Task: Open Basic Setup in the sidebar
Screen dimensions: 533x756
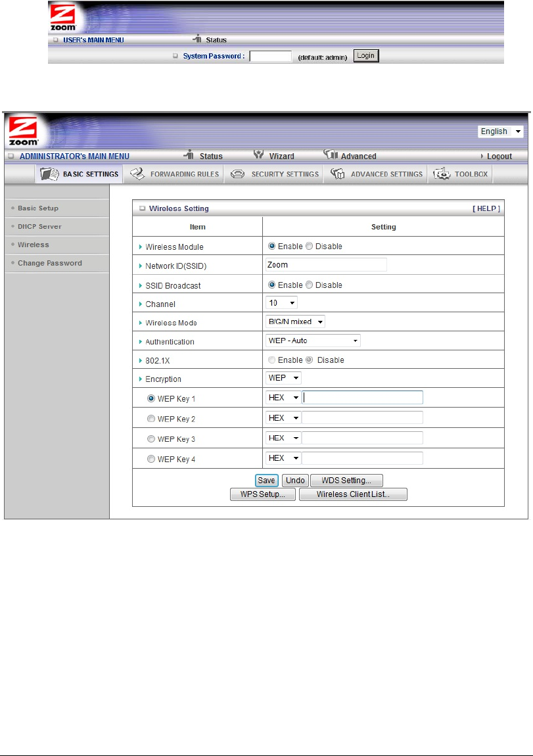Action: (38, 208)
